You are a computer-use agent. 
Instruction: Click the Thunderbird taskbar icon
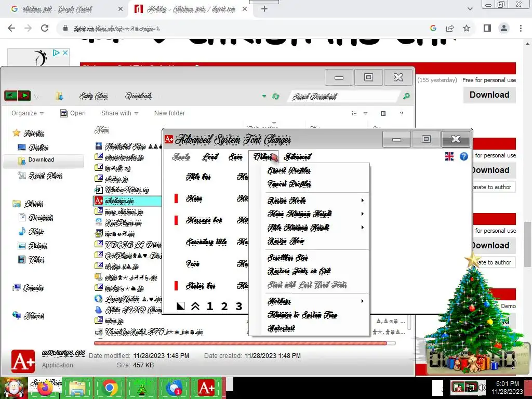coord(174,388)
